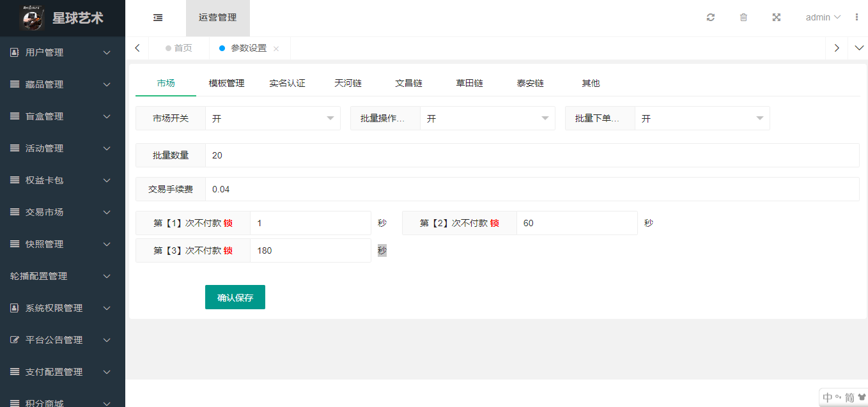This screenshot has width=868, height=407.
Task: Switch to the 实名认证 tab
Action: pyautogui.click(x=287, y=84)
